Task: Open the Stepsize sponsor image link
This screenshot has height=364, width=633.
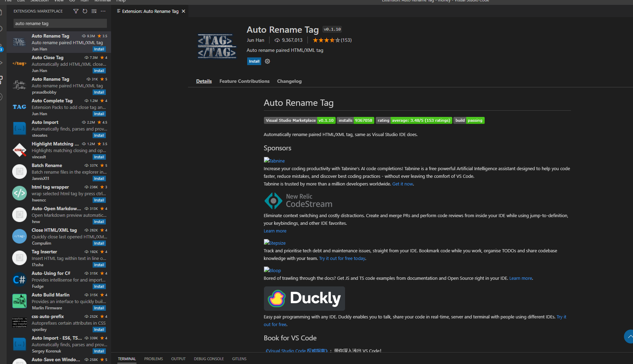Action: (x=275, y=243)
